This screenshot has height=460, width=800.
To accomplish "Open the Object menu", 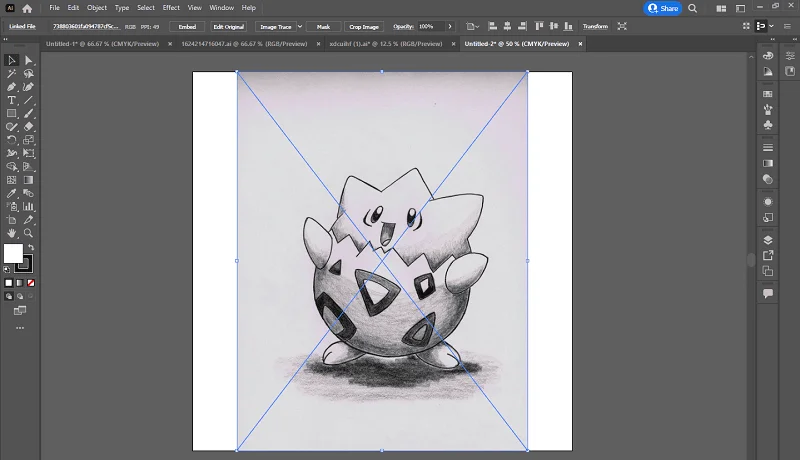I will tap(97, 8).
